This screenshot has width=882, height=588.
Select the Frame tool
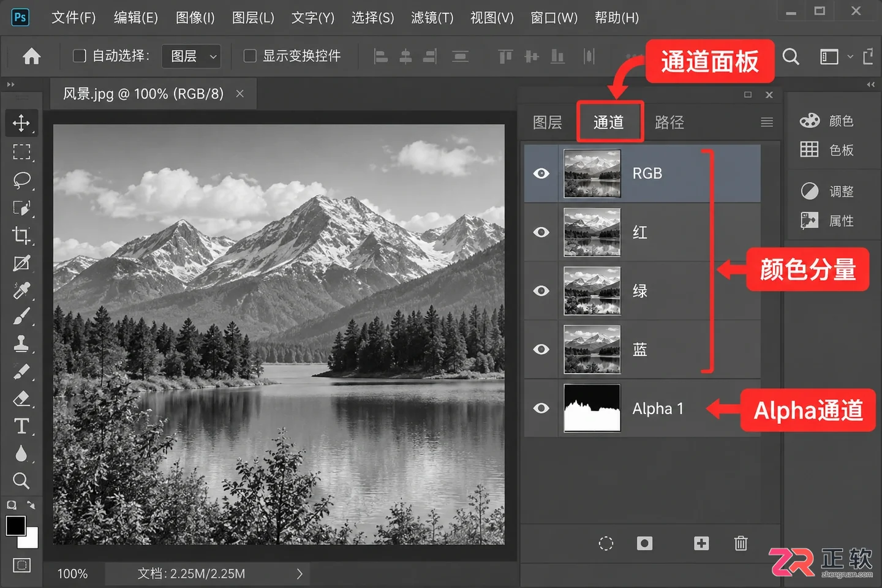point(21,263)
